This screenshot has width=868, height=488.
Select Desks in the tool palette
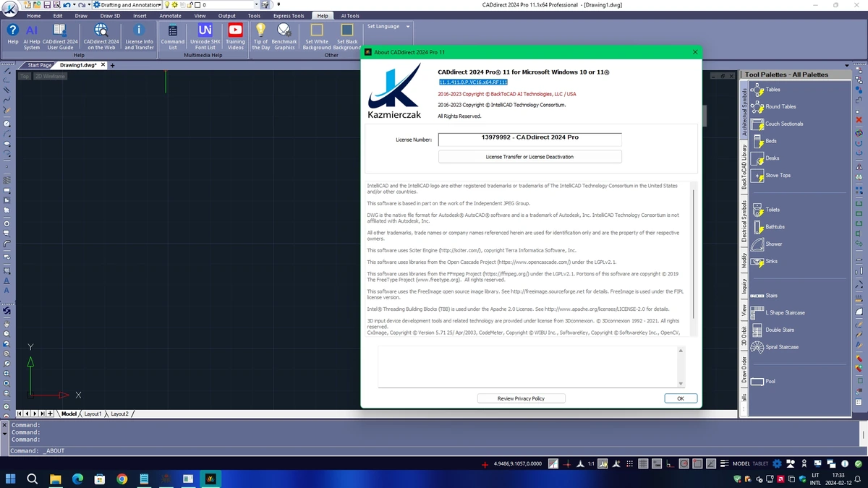[765, 158]
